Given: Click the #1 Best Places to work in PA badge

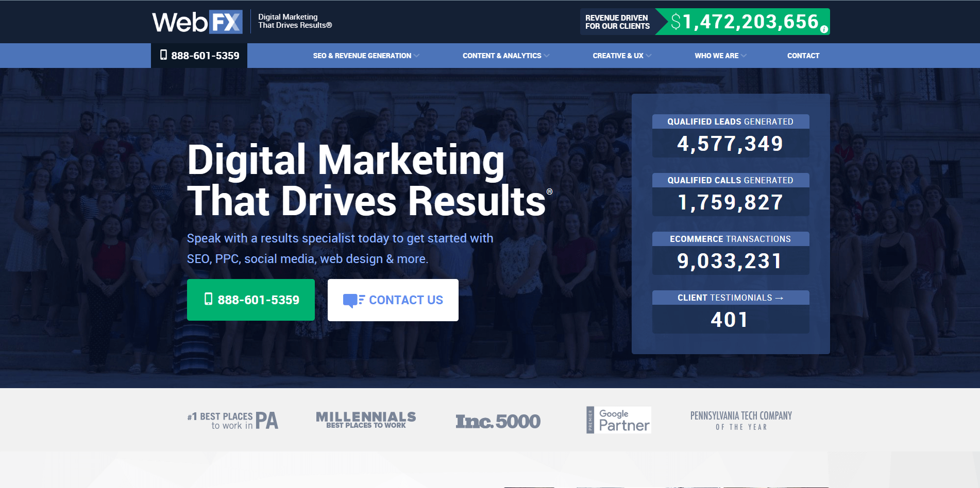Looking at the screenshot, I should [x=232, y=419].
